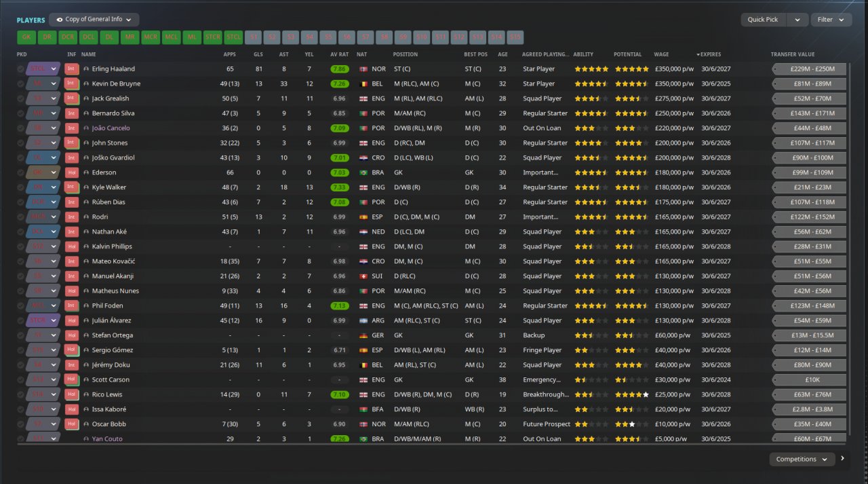Click profile icon beside João Cancelo's name
Screen dimensions: 868x484
(x=87, y=128)
